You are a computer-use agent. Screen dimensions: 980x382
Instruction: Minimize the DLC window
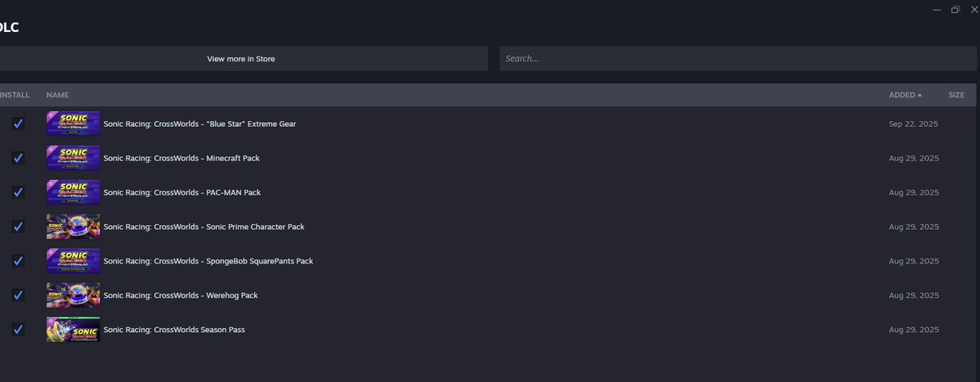(937, 9)
